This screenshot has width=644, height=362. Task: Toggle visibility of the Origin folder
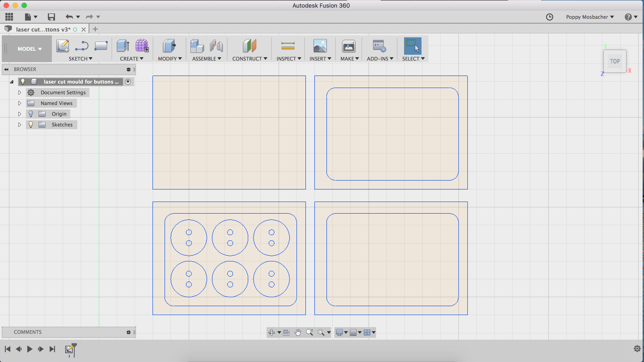pos(31,114)
